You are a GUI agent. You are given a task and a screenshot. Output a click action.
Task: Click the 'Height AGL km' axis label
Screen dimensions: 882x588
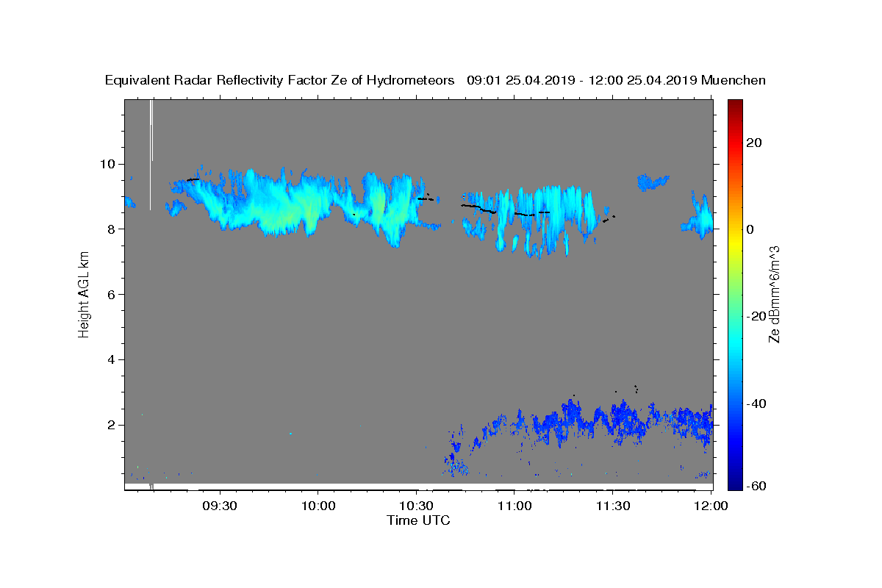84,294
